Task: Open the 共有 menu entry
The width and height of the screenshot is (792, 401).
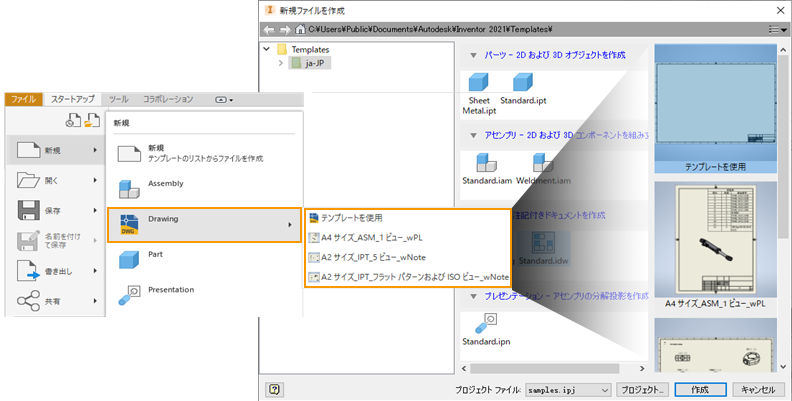Action: click(56, 302)
